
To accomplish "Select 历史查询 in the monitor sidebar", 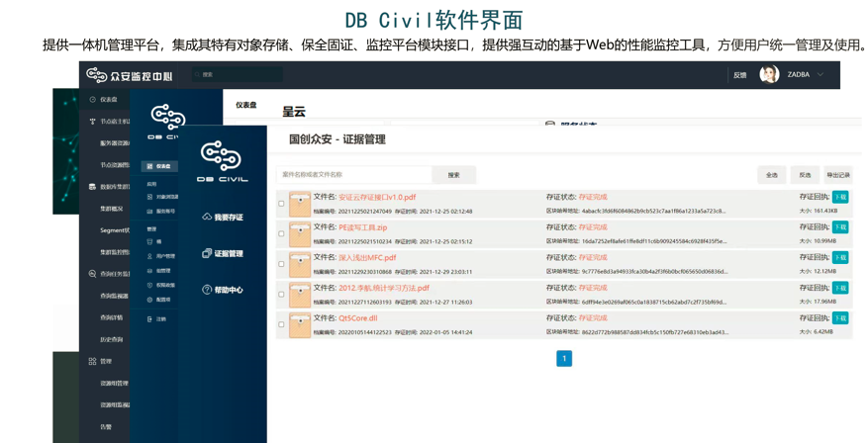I will [111, 339].
